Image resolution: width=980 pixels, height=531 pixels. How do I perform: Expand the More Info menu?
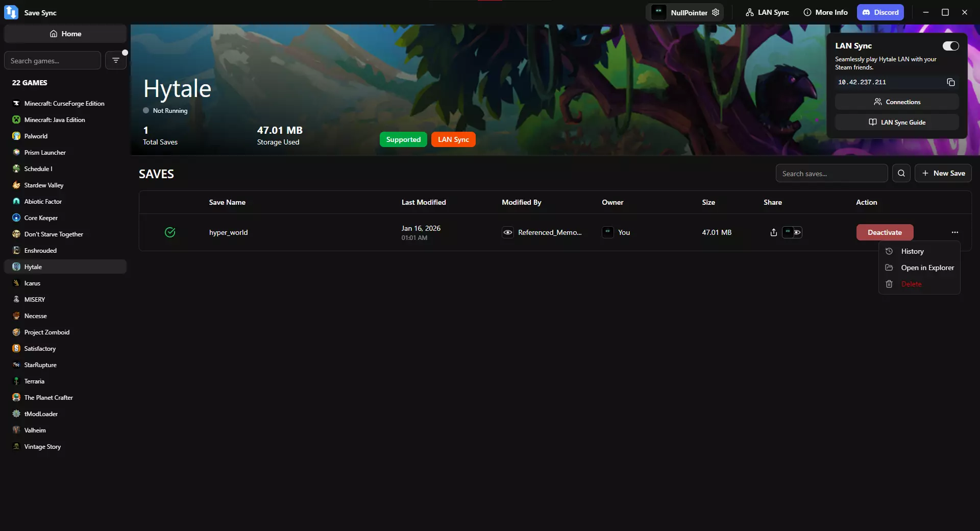[825, 12]
